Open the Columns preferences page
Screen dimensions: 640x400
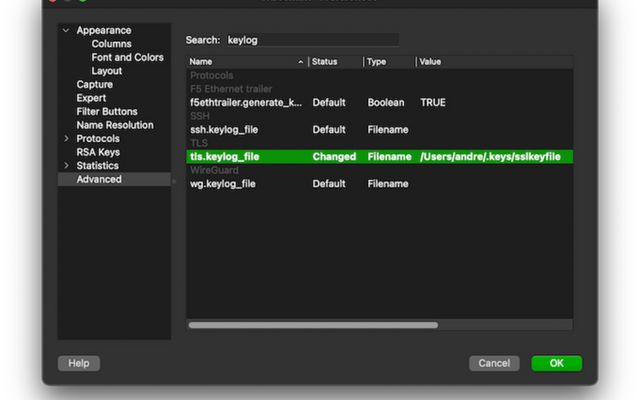pos(111,44)
